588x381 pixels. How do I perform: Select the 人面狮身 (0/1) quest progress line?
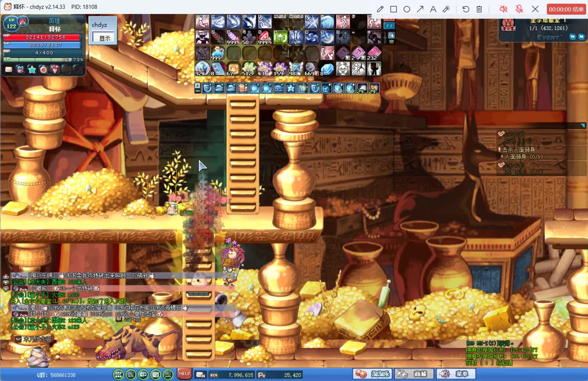point(524,157)
